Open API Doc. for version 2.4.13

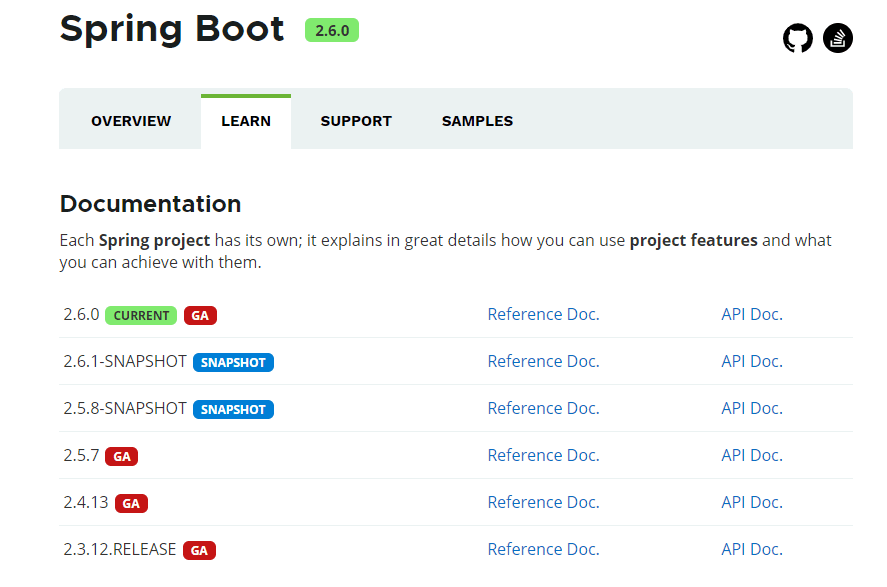coord(752,502)
